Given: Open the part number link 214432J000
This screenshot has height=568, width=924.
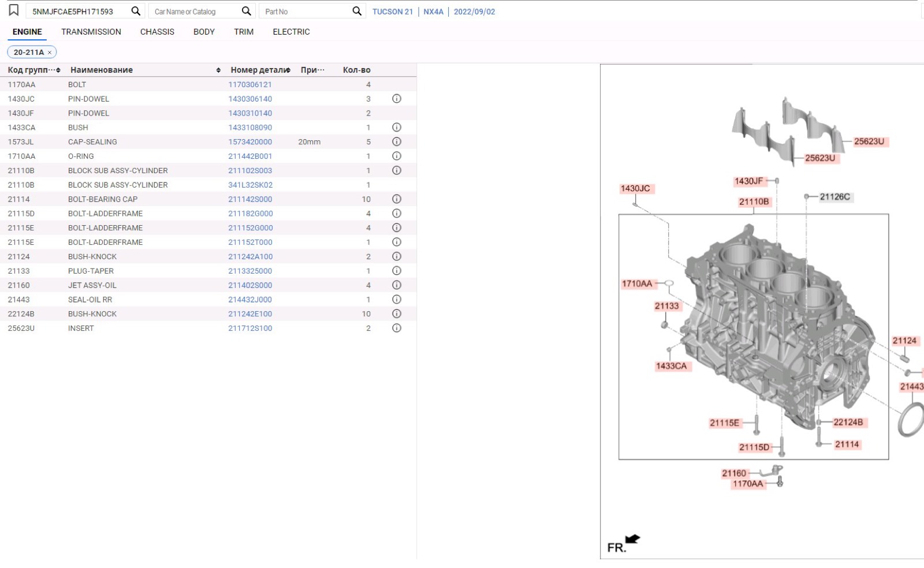Looking at the screenshot, I should pos(250,299).
